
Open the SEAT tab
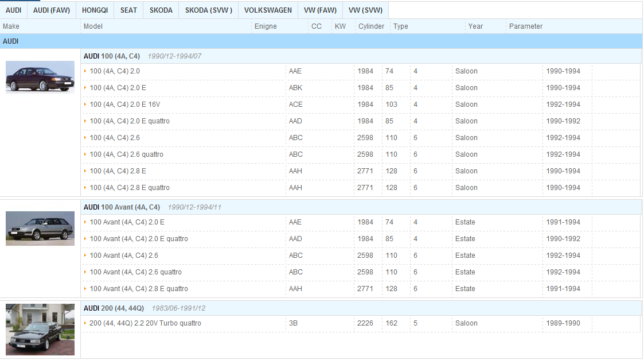point(128,10)
